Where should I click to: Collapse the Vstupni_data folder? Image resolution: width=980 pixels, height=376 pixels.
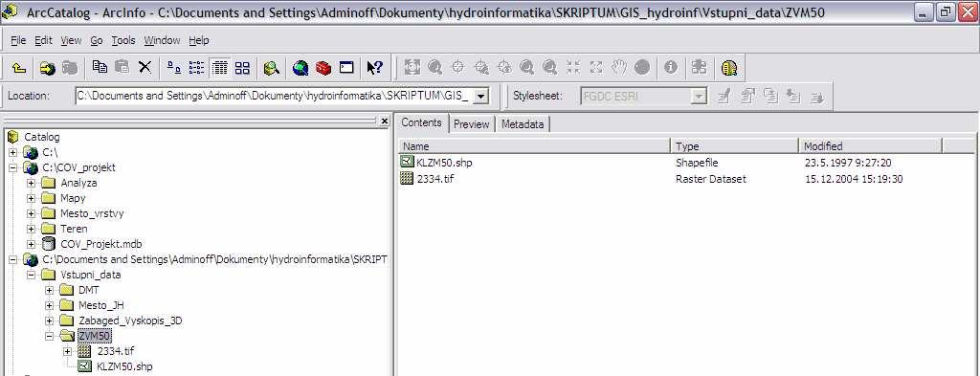[x=32, y=275]
